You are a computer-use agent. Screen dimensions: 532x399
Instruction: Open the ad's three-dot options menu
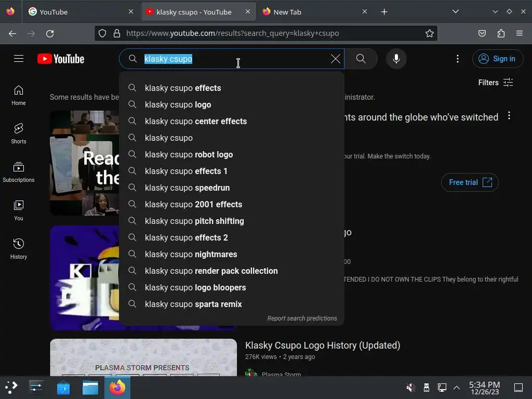[509, 116]
